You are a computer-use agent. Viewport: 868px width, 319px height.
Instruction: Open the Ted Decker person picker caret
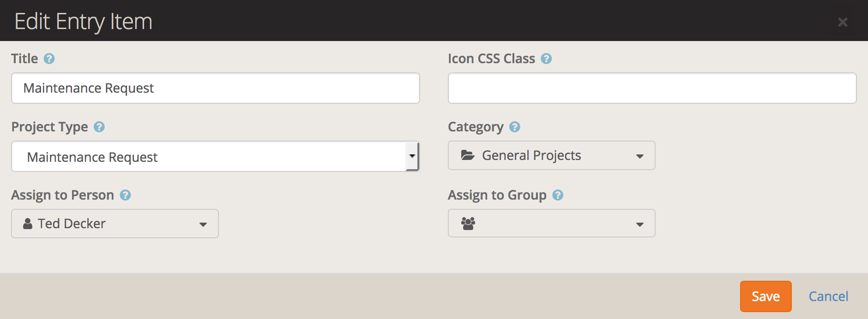click(203, 224)
